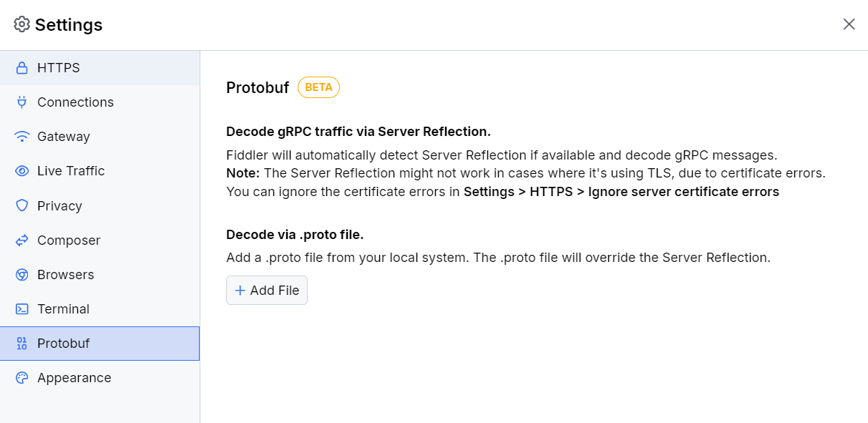868x423 pixels.
Task: Click the Appearance palette icon
Action: click(x=22, y=377)
